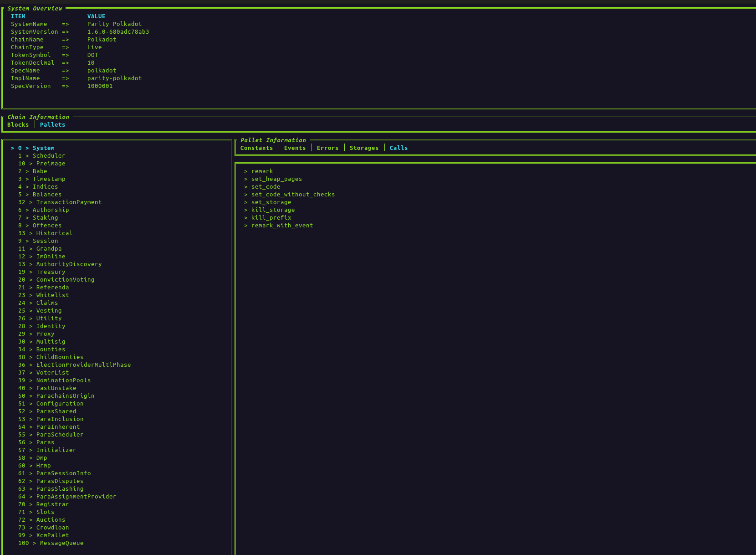This screenshot has width=756, height=555.
Task: Select the Historical pallet
Action: click(x=45, y=233)
